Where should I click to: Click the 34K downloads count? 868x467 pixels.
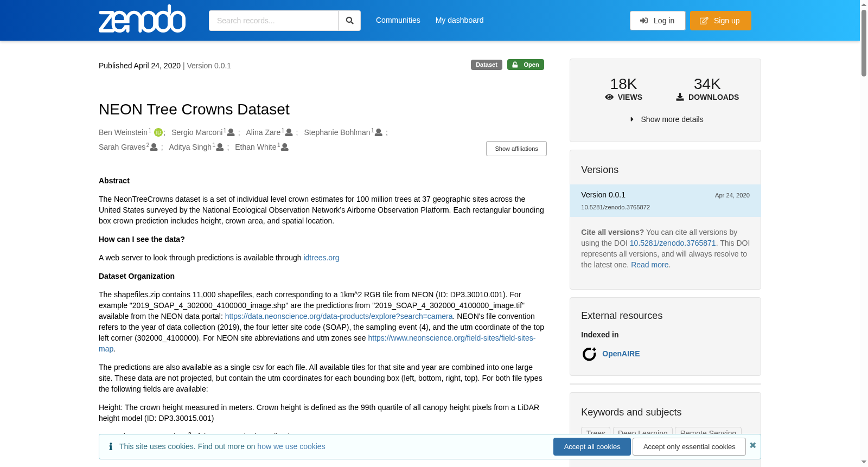point(707,84)
